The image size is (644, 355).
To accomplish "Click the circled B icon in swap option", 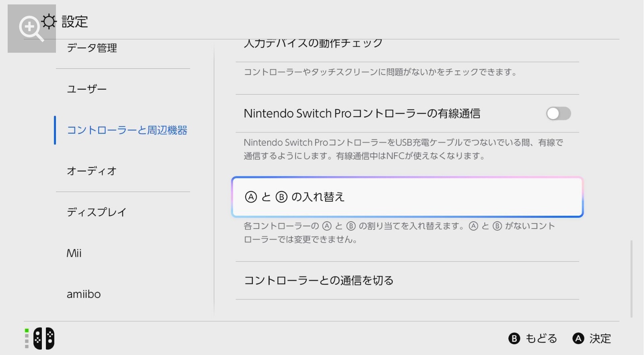I will 281,197.
